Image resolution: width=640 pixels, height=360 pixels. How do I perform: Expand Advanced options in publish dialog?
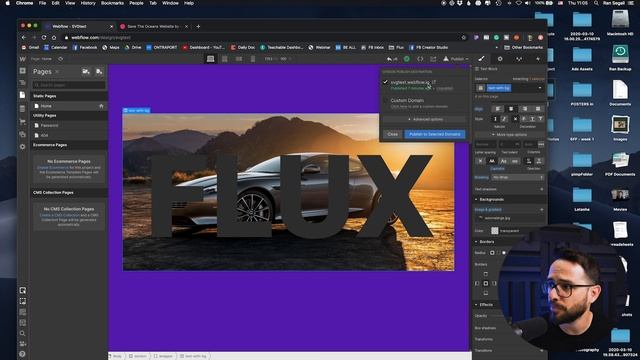click(x=424, y=119)
